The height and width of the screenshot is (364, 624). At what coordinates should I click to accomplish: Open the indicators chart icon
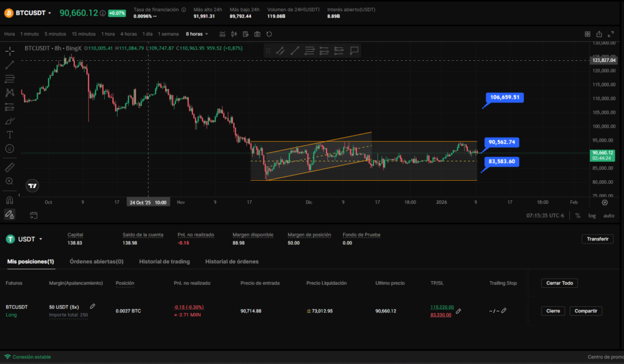(x=221, y=34)
